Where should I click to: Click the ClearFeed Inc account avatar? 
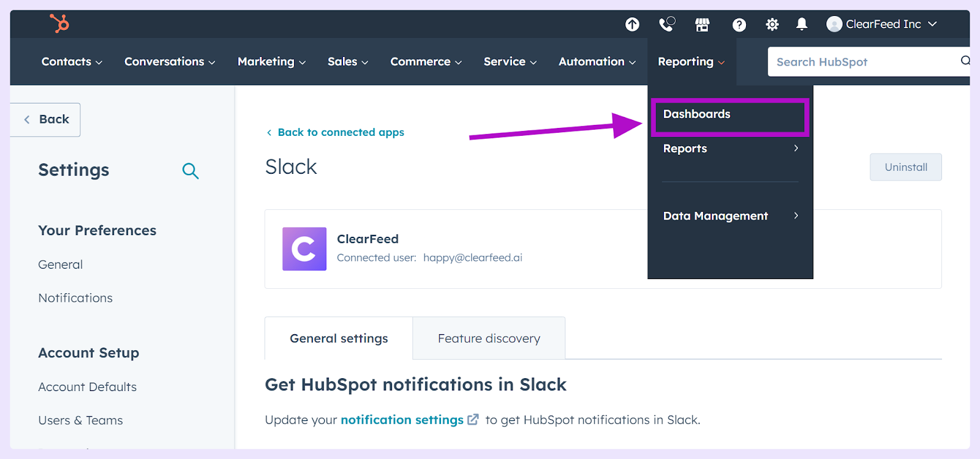(834, 24)
